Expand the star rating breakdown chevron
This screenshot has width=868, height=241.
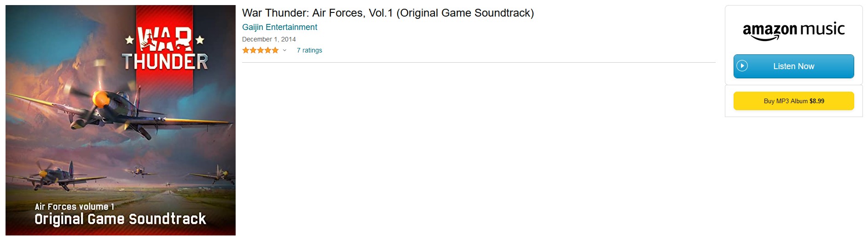[284, 50]
